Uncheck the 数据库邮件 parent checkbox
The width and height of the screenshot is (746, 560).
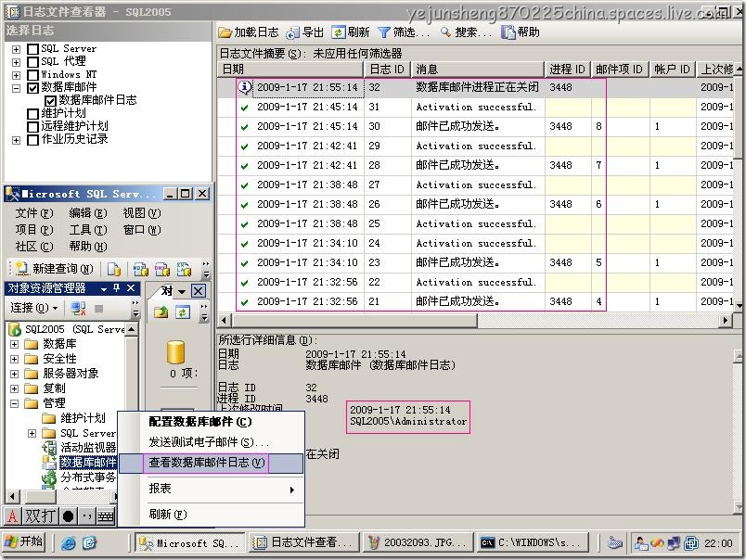coord(32,88)
